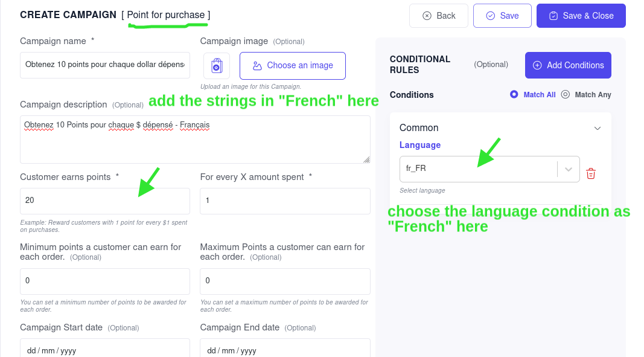The height and width of the screenshot is (357, 644).
Task: Click the Campaign Start date field
Action: (x=105, y=348)
